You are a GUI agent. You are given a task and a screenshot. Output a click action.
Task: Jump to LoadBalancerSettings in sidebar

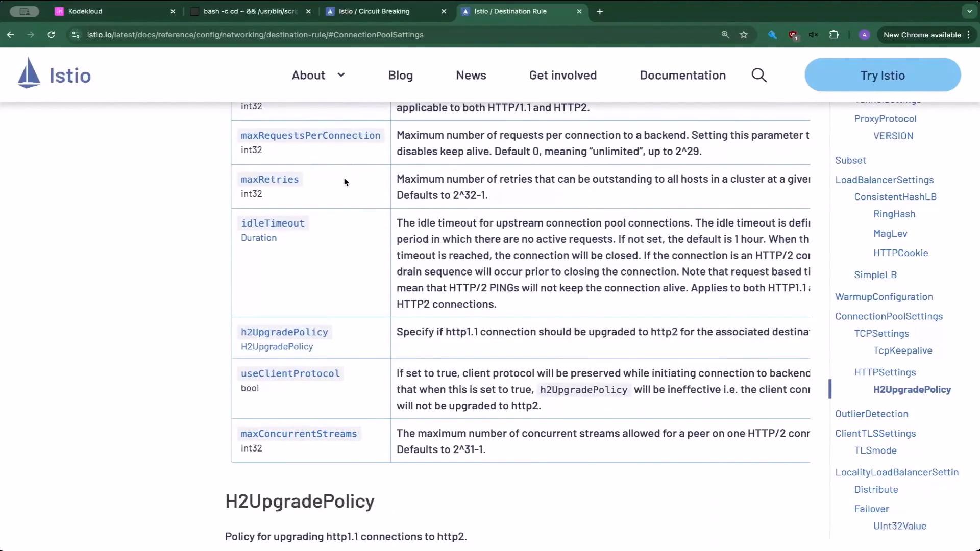coord(884,180)
